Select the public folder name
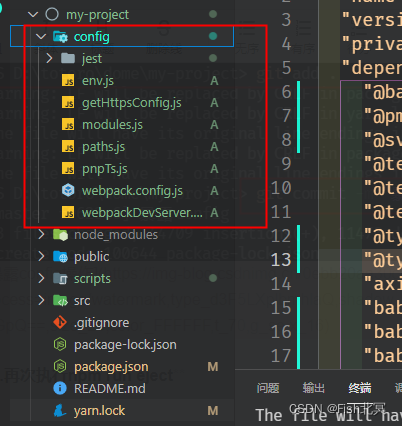The image size is (402, 426). 92,257
